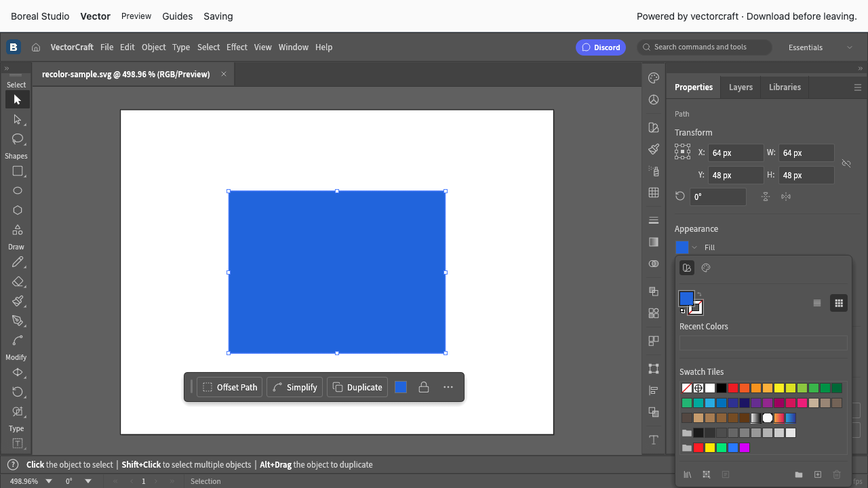Open the Color palette panel icon
Screen dimensions: 868x488
pyautogui.click(x=654, y=78)
